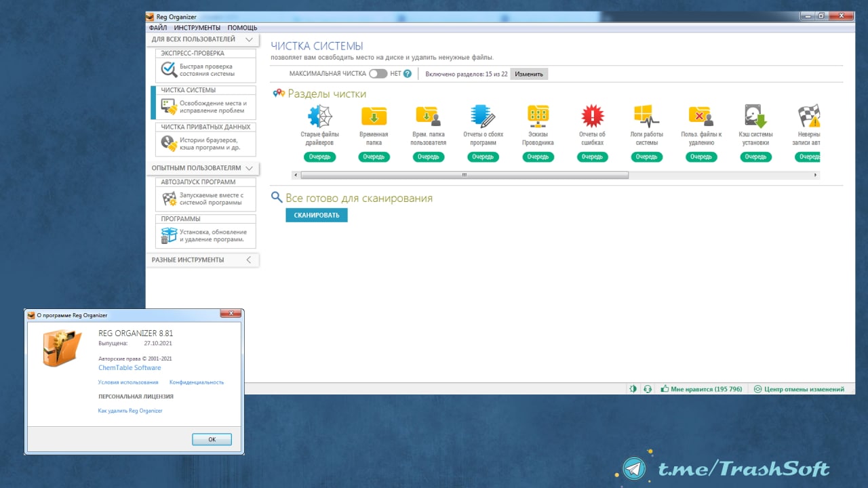Select the temporary folder icon

[374, 117]
